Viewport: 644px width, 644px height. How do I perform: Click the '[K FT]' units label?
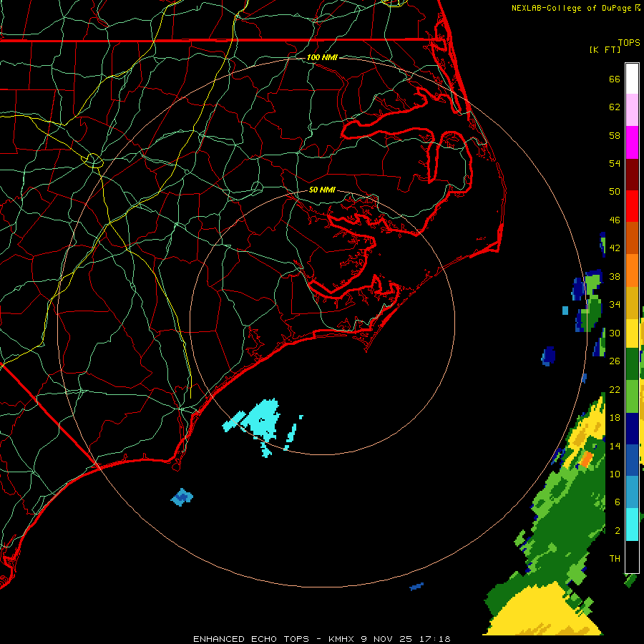(605, 49)
